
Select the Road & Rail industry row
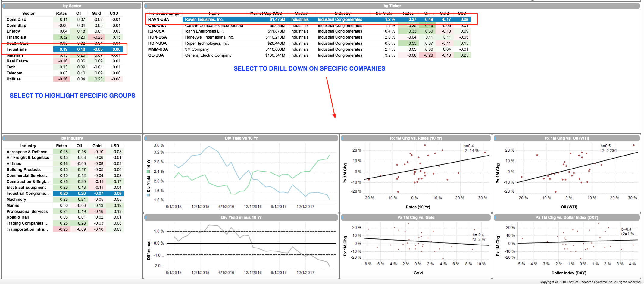64,217
